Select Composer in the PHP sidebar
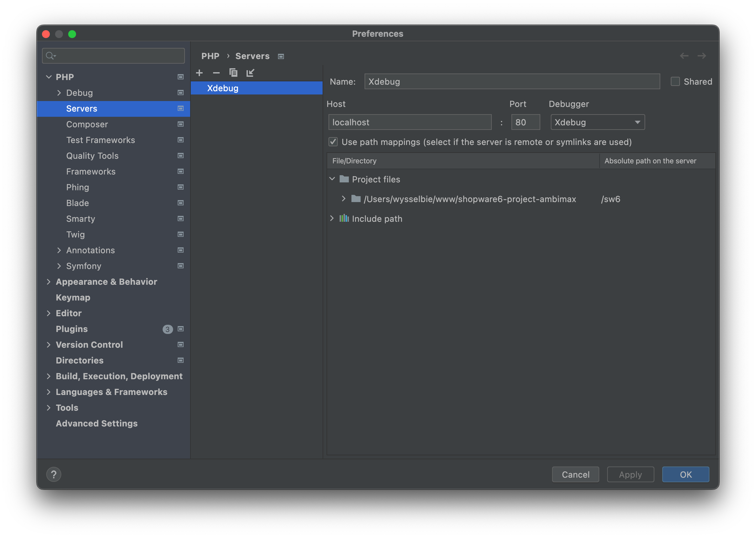This screenshot has width=756, height=538. coord(87,124)
